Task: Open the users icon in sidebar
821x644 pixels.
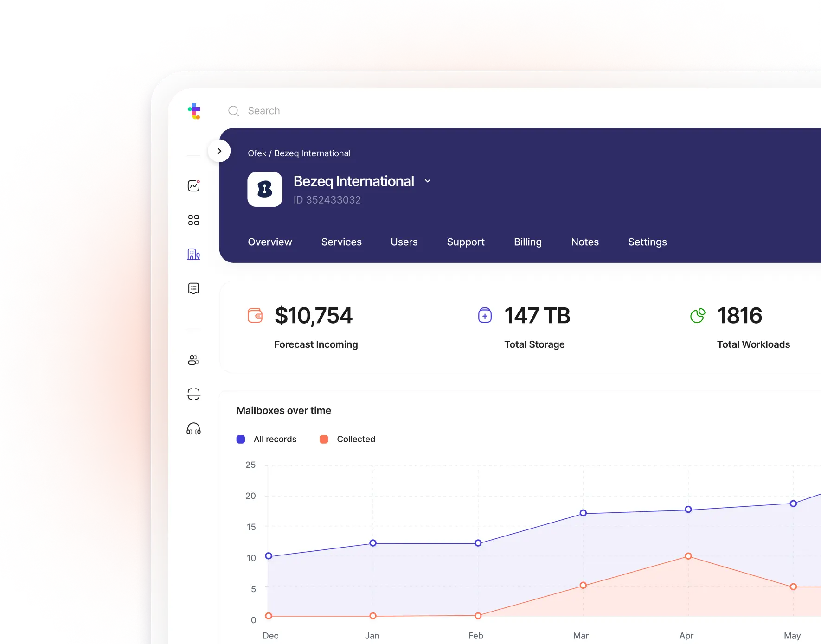Action: 193,360
